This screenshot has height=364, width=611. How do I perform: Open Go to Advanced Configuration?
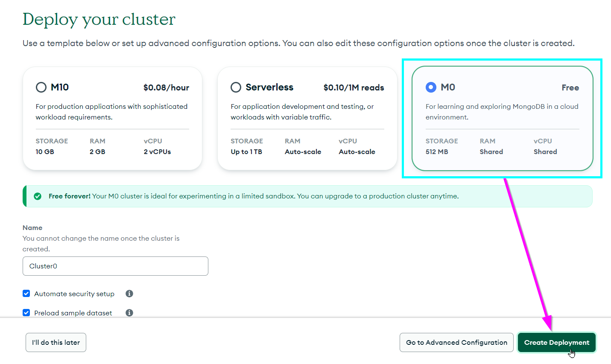456,343
